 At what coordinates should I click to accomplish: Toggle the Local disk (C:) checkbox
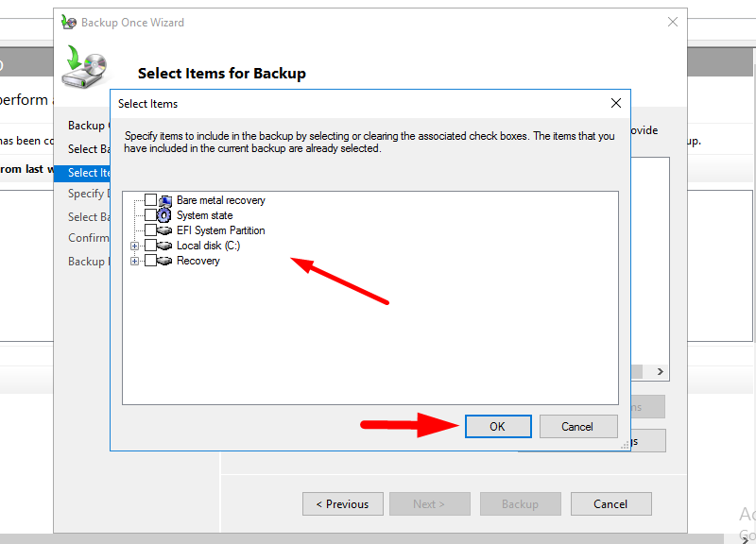click(150, 246)
